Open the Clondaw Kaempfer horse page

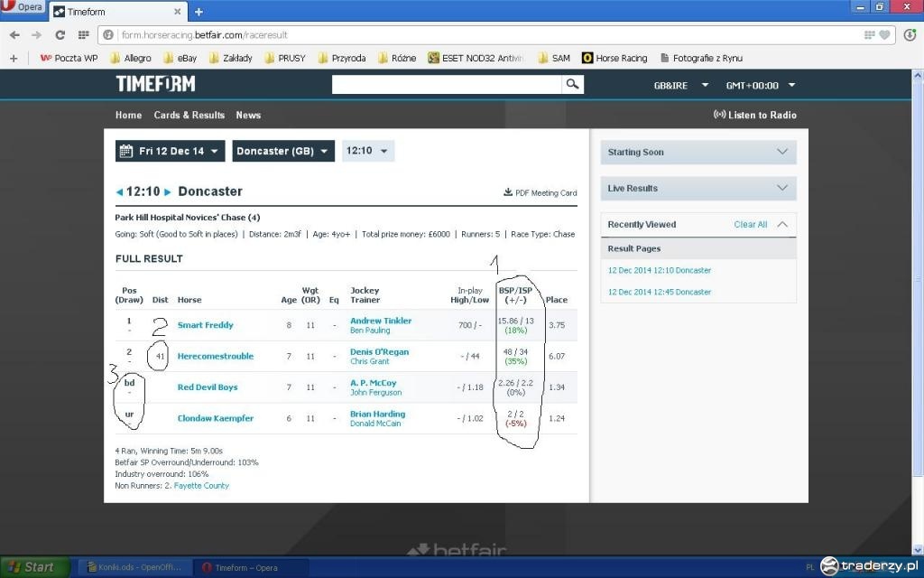[216, 418]
